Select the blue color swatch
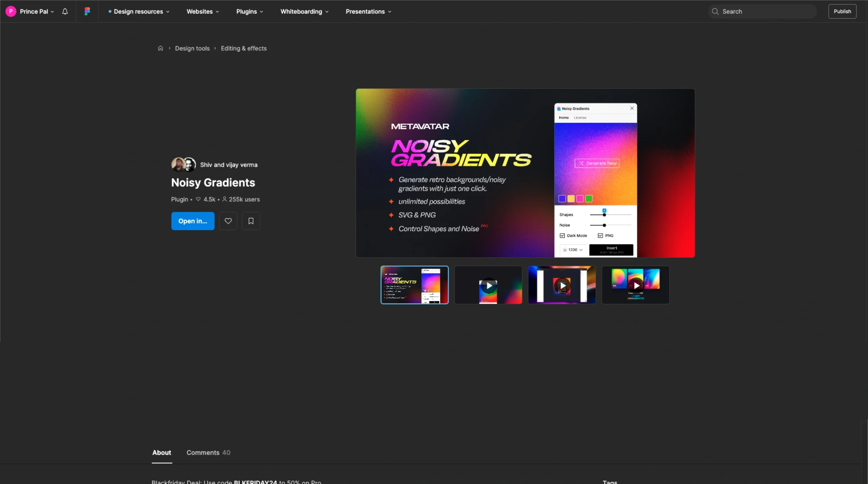This screenshot has height=484, width=868. pyautogui.click(x=562, y=199)
